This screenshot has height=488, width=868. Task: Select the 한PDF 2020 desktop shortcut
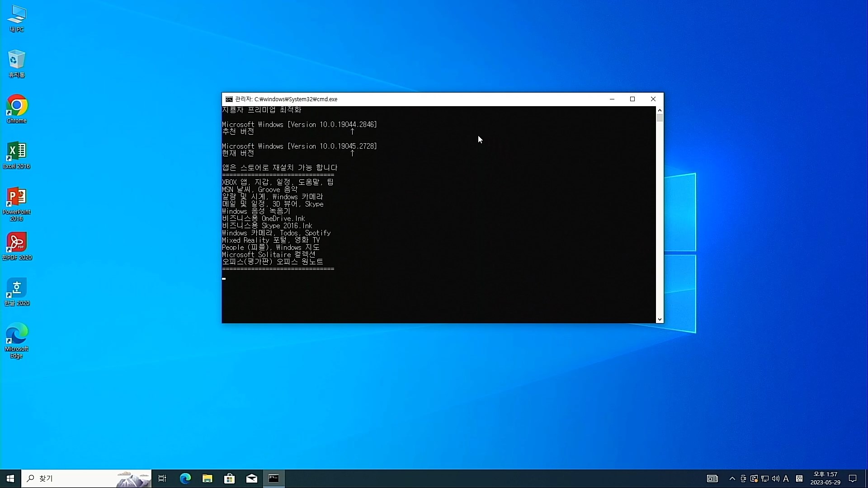coord(17,247)
